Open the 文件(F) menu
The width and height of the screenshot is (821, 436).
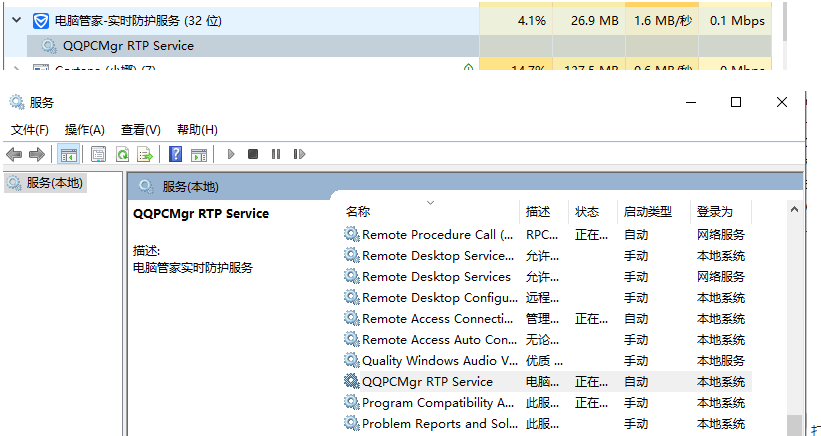click(30, 130)
